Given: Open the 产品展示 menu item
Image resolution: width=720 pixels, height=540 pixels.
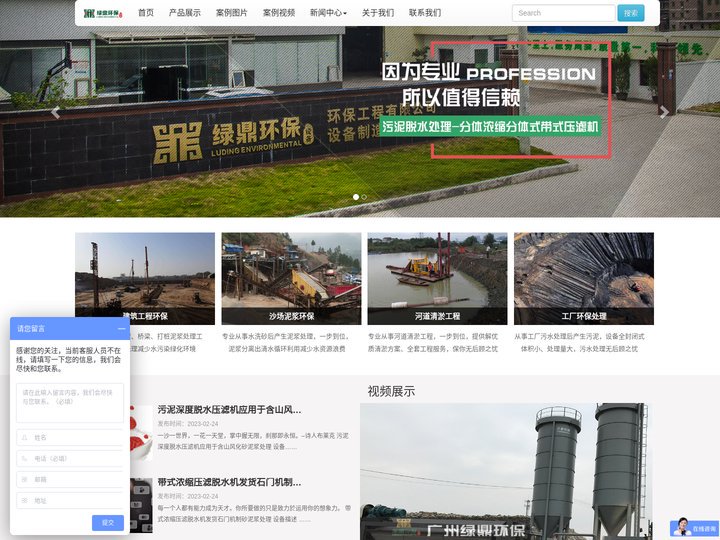Looking at the screenshot, I should (x=185, y=13).
